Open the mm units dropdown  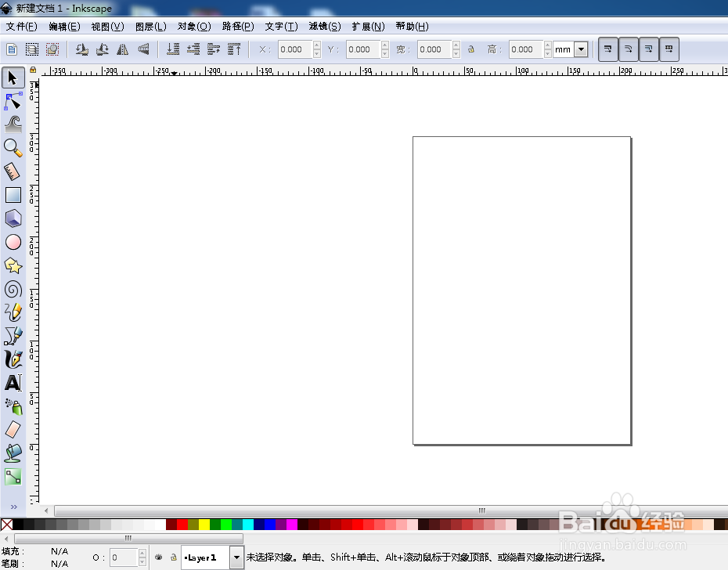coord(581,49)
